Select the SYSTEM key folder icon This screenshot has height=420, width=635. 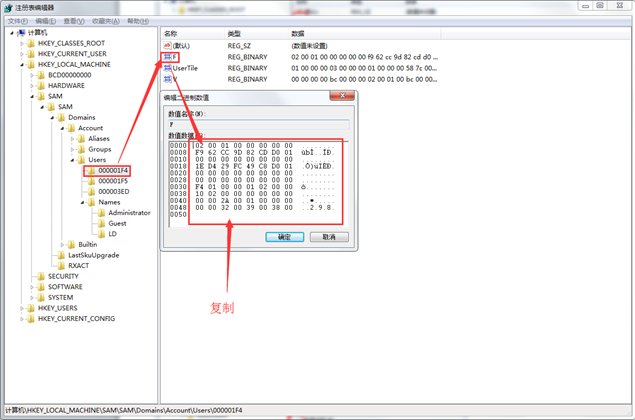click(x=41, y=297)
